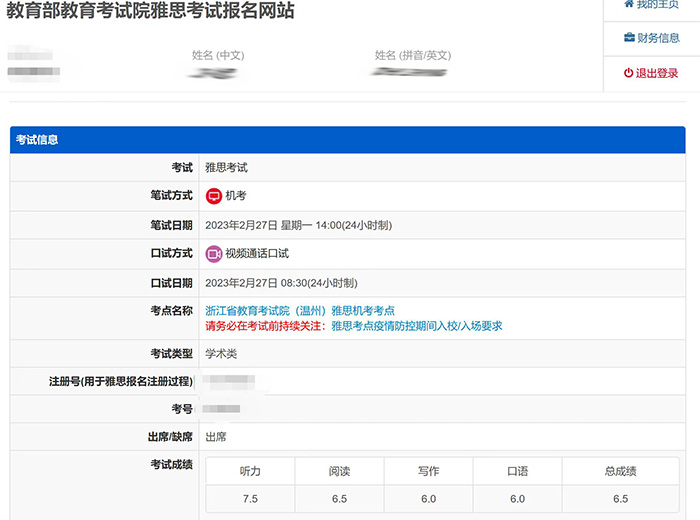
Task: Click the power icon beside 退出登录
Action: tap(629, 73)
